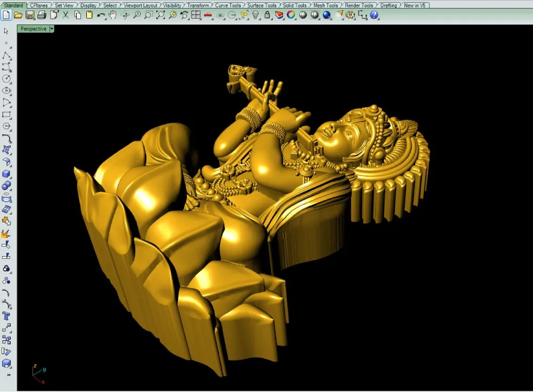Select the Zoom Dynamic magnifier
The height and width of the screenshot is (392, 533).
coord(136,15)
